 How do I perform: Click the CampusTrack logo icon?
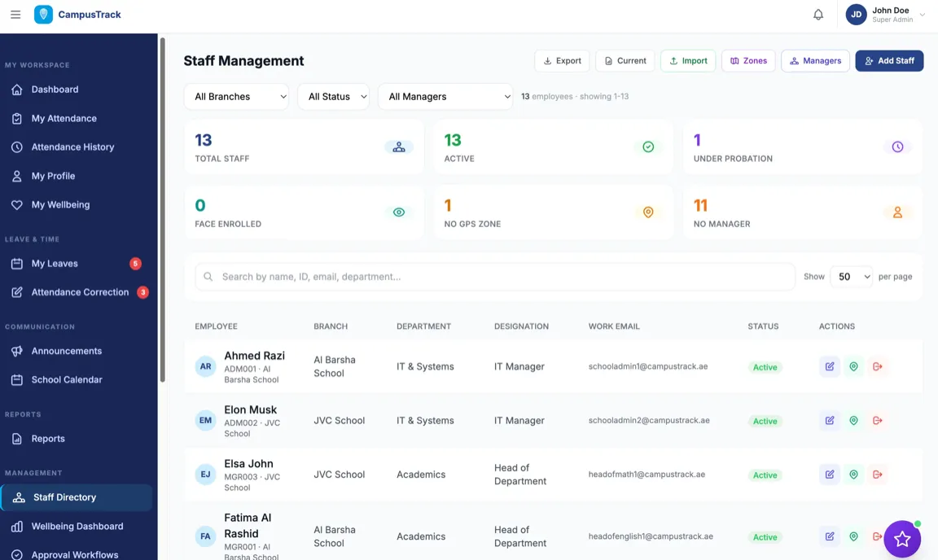coord(43,15)
